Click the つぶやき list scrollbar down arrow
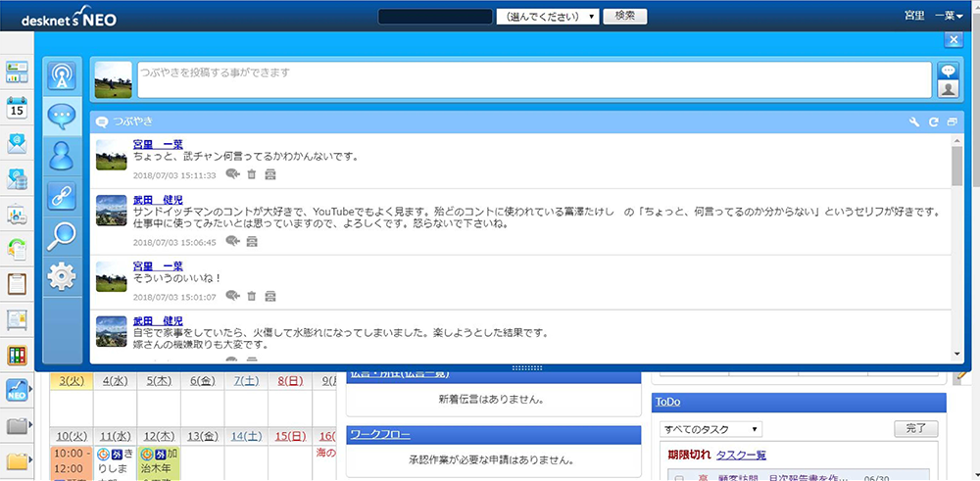 tap(956, 354)
